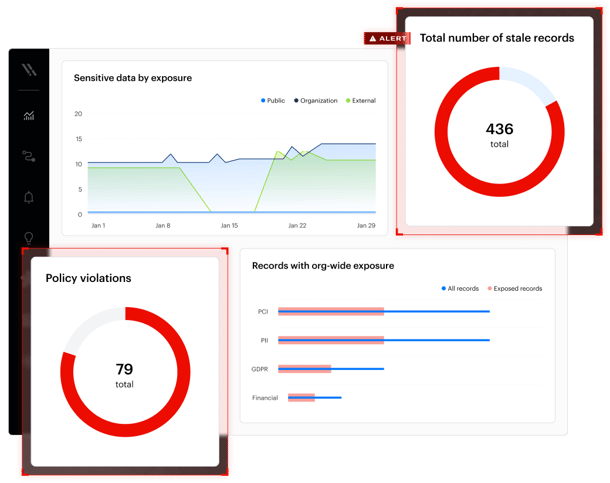This screenshot has width=610, height=483.
Task: Click the 15 value on the y-axis
Action: click(x=79, y=139)
